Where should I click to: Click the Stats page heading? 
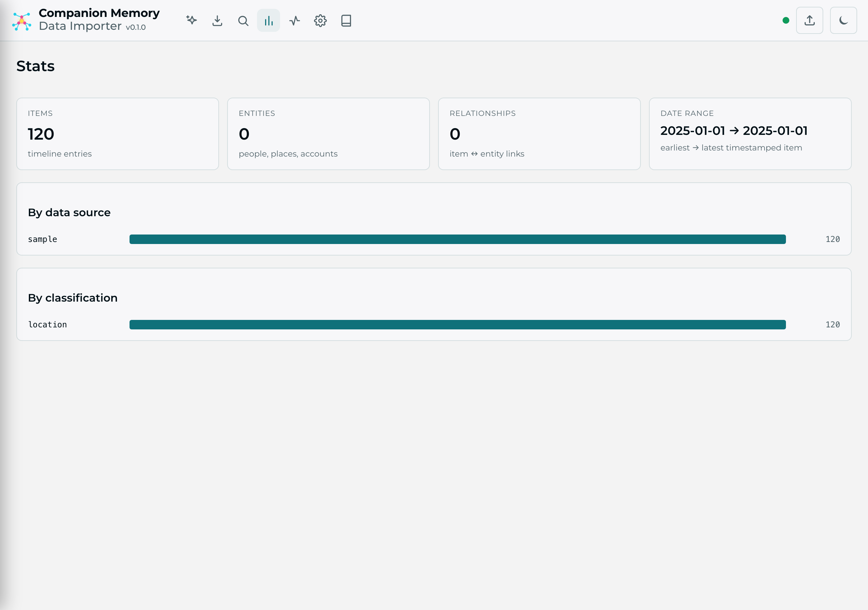point(36,66)
